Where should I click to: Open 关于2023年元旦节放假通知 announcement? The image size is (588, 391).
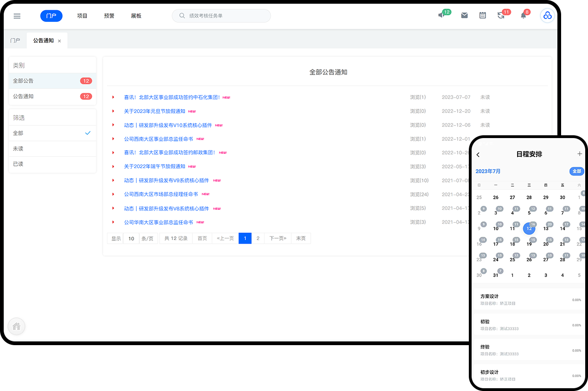pyautogui.click(x=154, y=111)
